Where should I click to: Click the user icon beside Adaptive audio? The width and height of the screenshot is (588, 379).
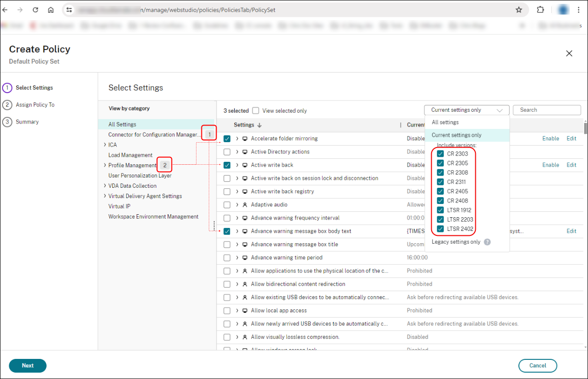point(246,204)
